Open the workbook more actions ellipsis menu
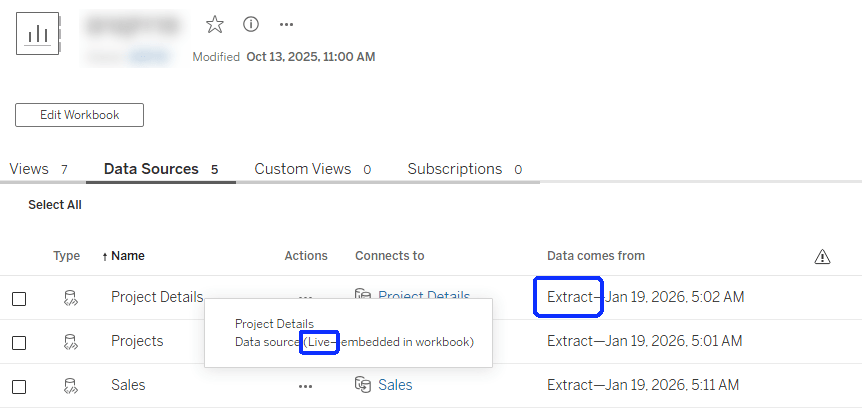Viewport: 862px width, 414px height. [x=287, y=24]
